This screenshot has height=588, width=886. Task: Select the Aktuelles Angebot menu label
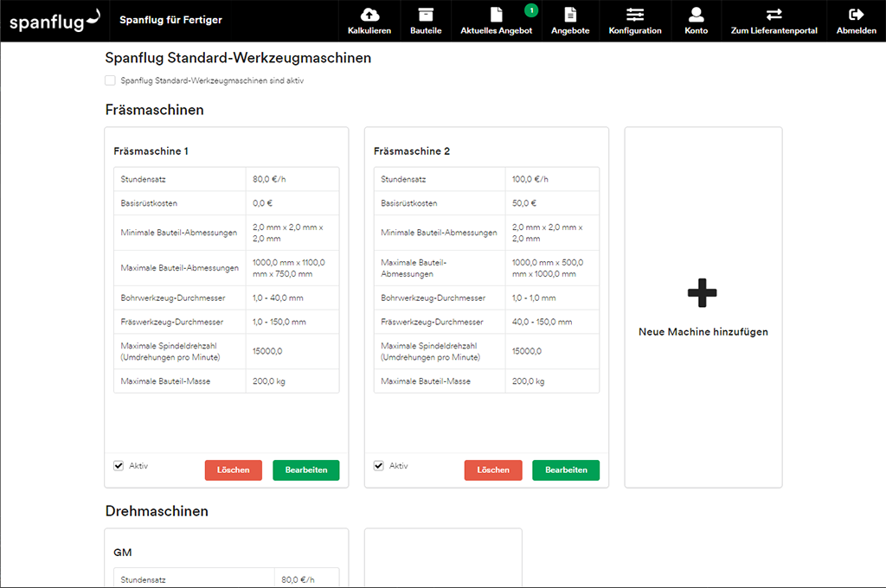click(496, 30)
